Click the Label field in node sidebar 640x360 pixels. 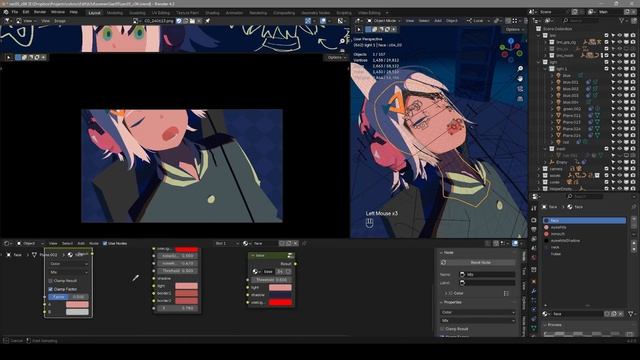point(487,282)
